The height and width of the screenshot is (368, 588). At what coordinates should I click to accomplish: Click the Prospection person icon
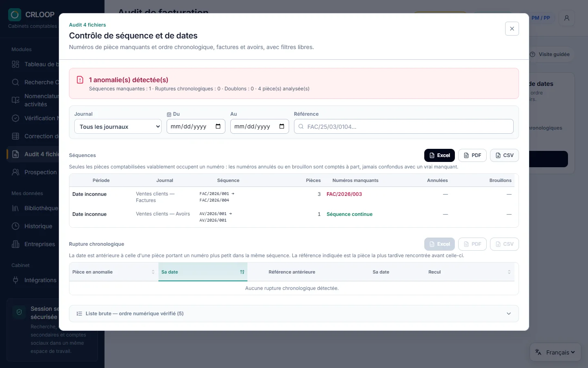click(x=16, y=172)
